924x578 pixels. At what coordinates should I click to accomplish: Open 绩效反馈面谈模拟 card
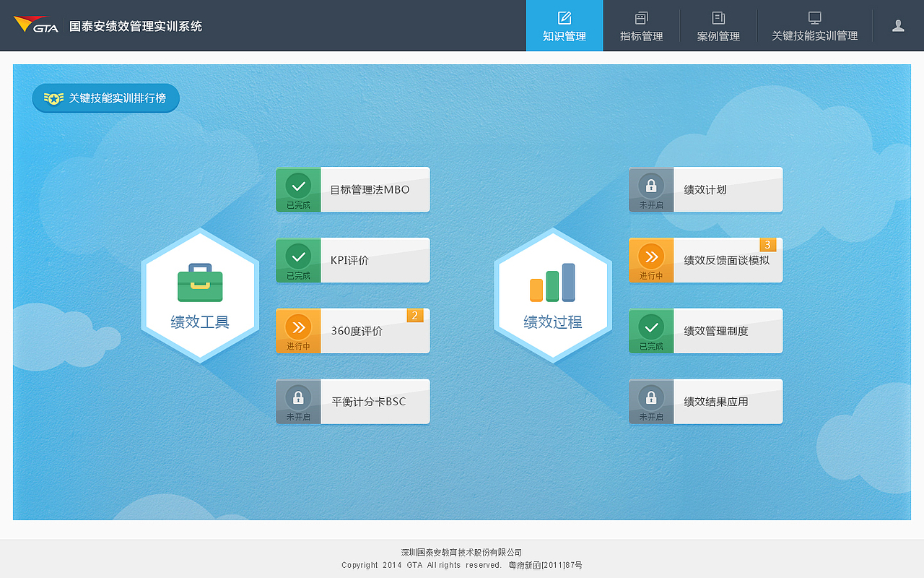click(x=706, y=261)
